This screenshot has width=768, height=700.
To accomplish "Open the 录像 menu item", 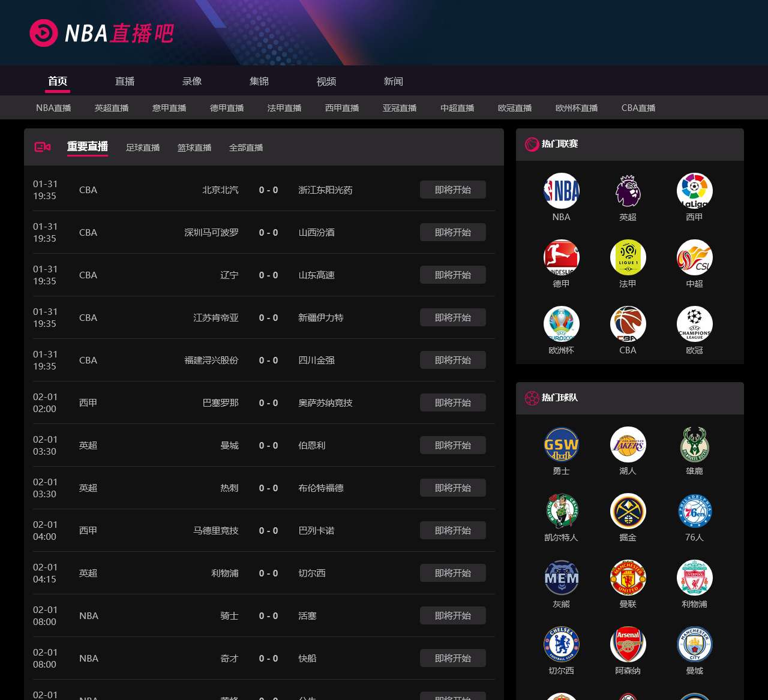I will click(x=191, y=81).
